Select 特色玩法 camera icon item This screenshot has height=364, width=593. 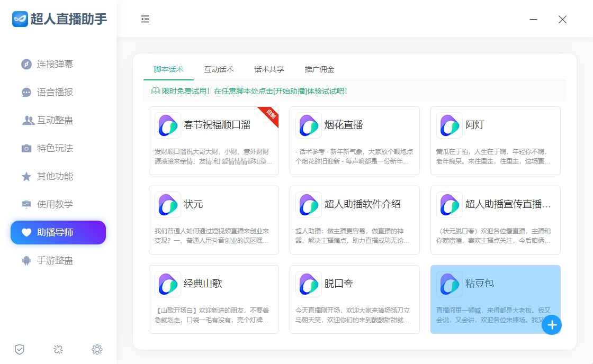coord(55,148)
